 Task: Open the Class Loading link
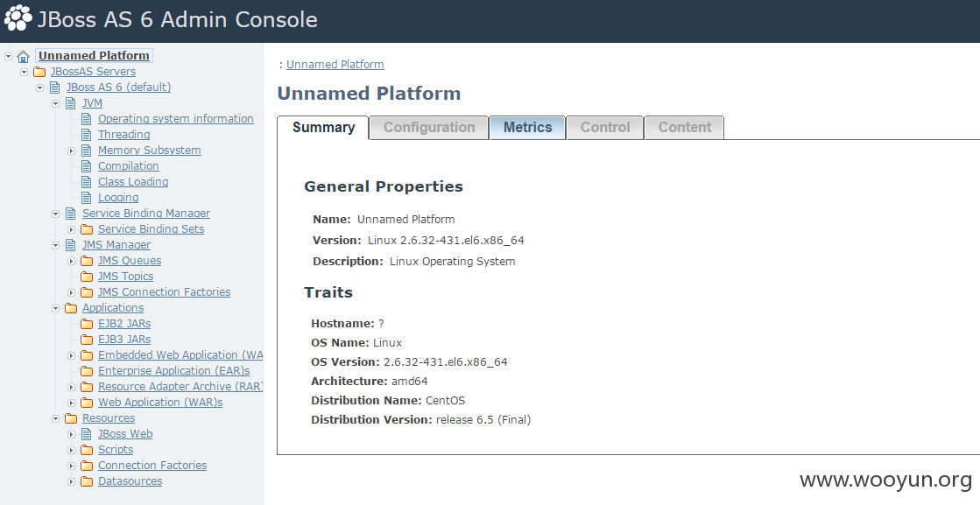pyautogui.click(x=133, y=182)
